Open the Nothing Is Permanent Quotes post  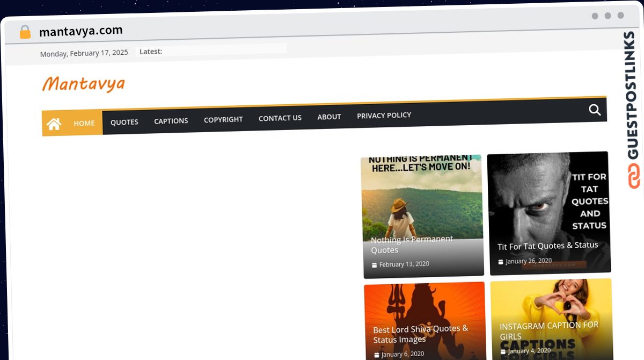(412, 244)
